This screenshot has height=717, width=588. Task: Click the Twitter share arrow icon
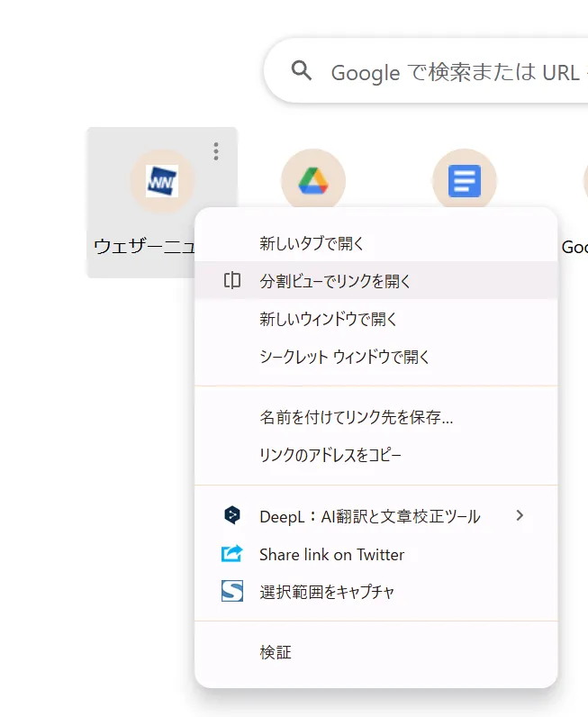tap(232, 554)
